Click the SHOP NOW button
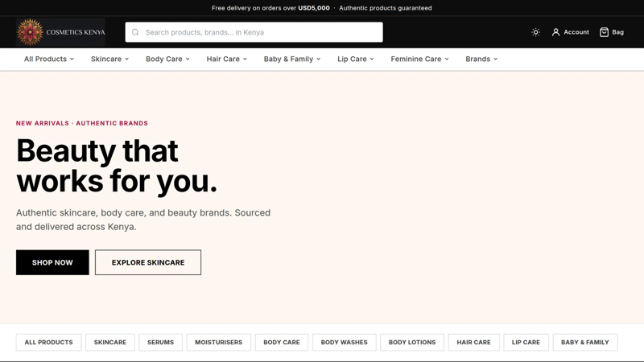Viewport: 644px width, 362px height. [52, 262]
